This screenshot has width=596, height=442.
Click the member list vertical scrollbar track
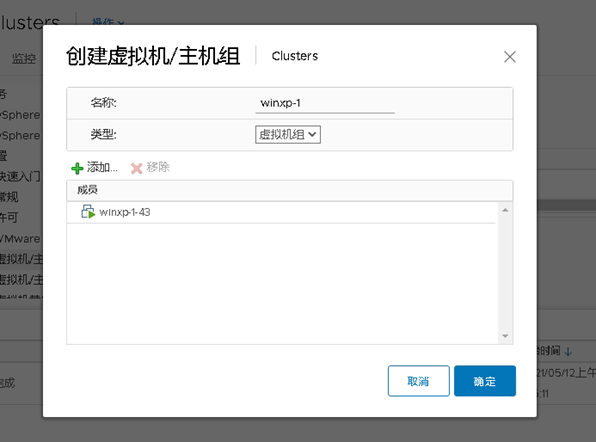point(505,273)
